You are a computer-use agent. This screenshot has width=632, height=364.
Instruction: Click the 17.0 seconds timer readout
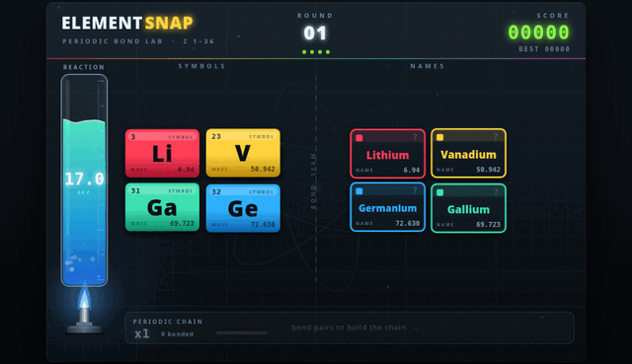point(84,179)
